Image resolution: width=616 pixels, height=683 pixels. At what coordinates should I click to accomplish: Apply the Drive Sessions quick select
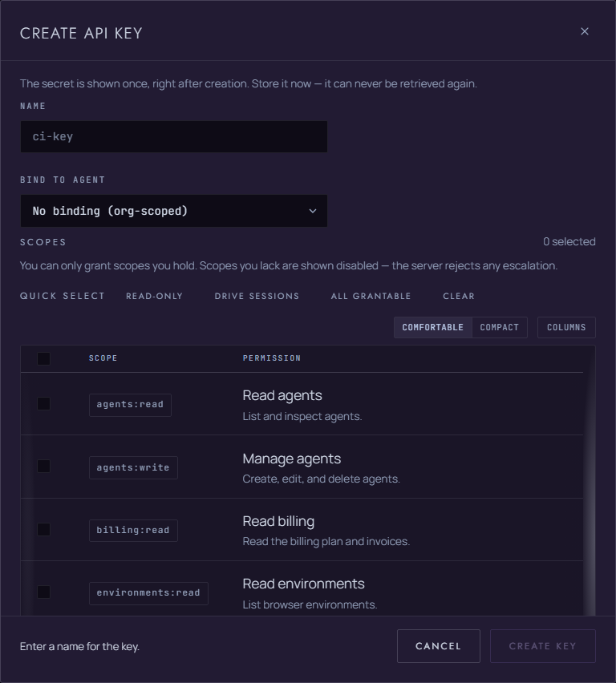(257, 296)
